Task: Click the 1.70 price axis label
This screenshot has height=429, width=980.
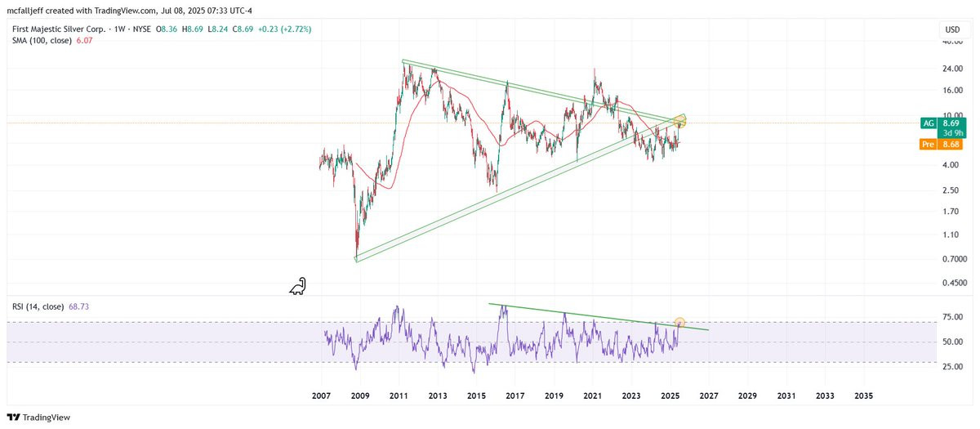Action: coord(951,212)
